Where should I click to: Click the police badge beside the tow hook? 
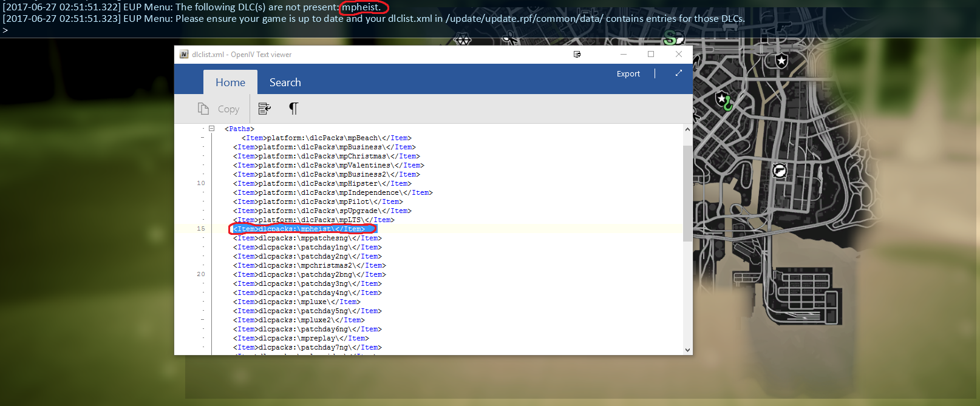tap(721, 98)
